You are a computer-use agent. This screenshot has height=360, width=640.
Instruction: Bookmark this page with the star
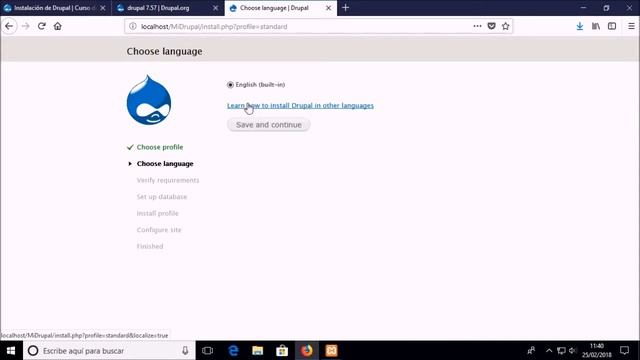pos(505,26)
